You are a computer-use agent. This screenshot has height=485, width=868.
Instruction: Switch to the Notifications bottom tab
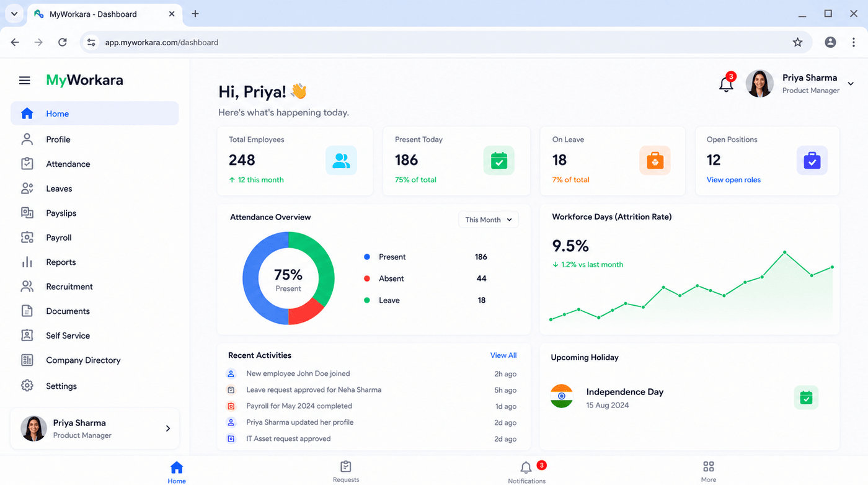point(527,472)
